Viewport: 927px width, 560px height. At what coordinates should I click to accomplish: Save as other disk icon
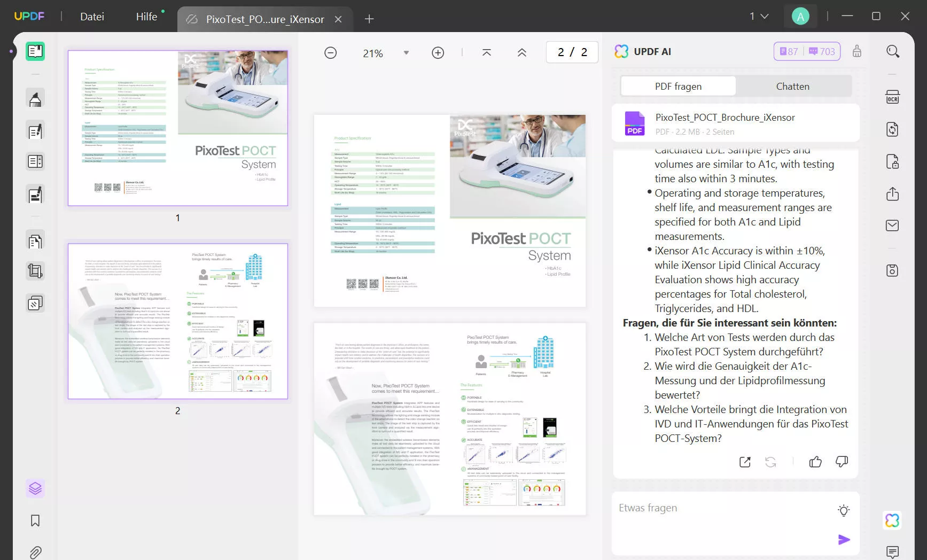tap(893, 270)
